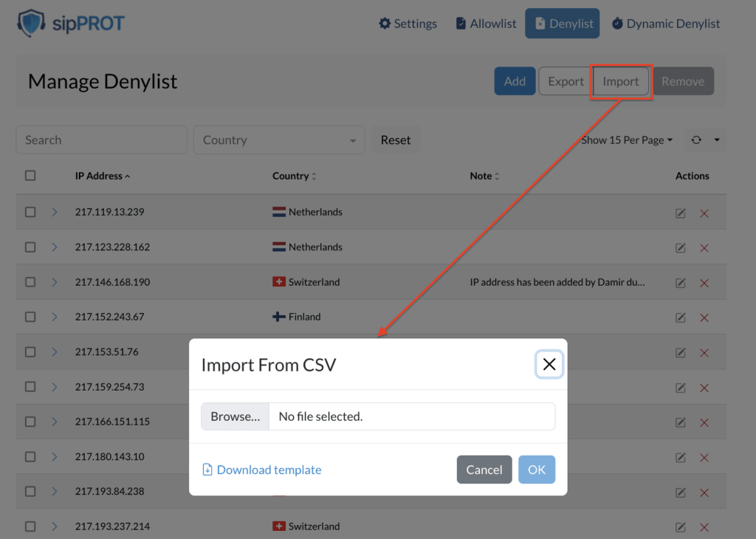Download the CSV template
This screenshot has width=756, height=539.
pyautogui.click(x=262, y=470)
